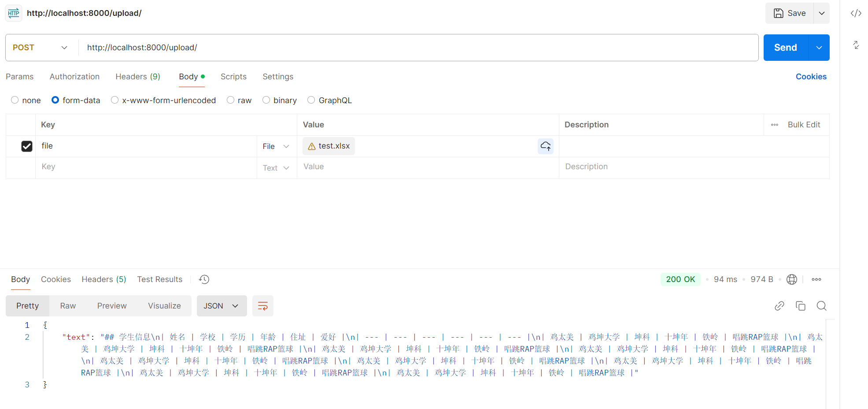Click the HTTP request icon beside the title
868x409 pixels.
coord(14,13)
